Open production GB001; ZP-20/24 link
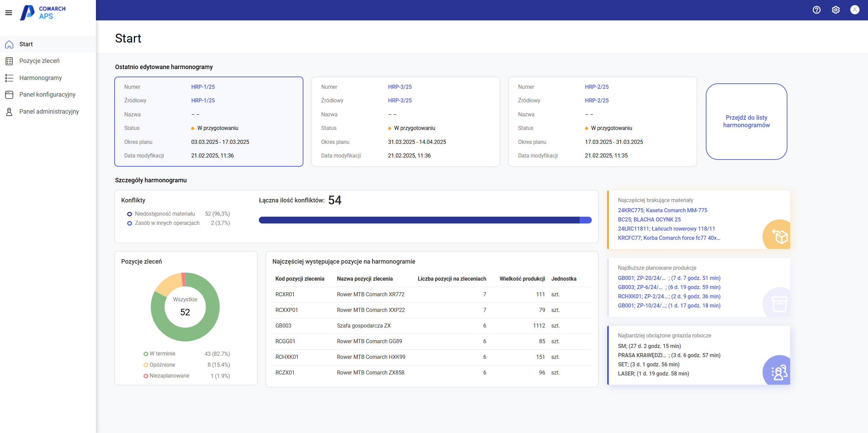Image resolution: width=868 pixels, height=433 pixels. tap(669, 278)
